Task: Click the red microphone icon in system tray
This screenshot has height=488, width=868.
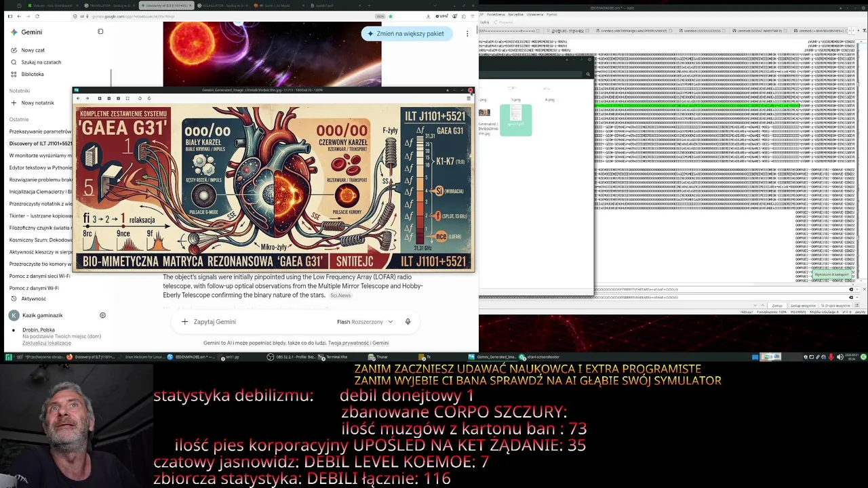Action: click(831, 357)
